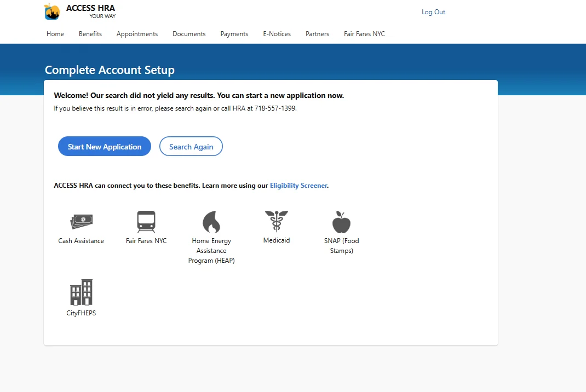Click the 'Welcome! Our search did not yield' message
The height and width of the screenshot is (392, 586).
click(199, 96)
